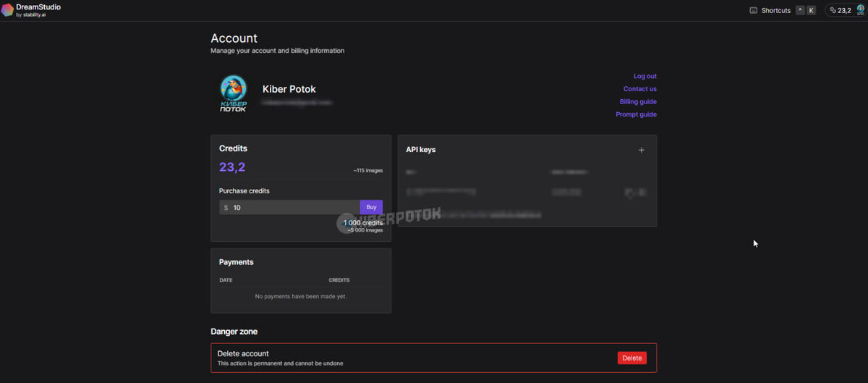868x383 pixels.
Task: Click the DATE column header in Payments
Action: coord(226,280)
